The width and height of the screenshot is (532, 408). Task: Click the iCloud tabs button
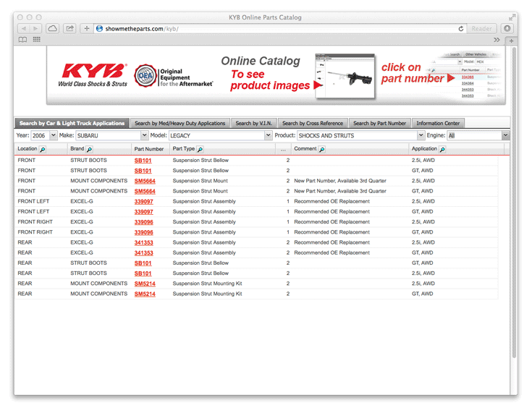click(x=53, y=28)
